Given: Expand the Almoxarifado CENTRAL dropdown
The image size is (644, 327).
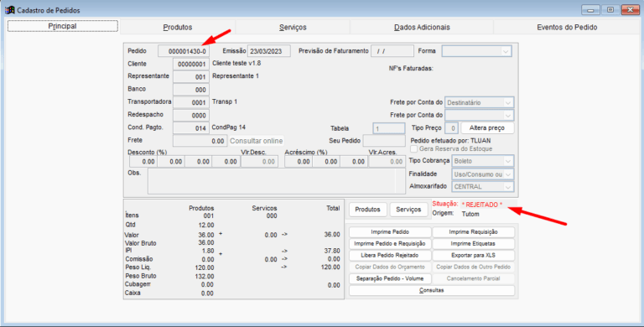Looking at the screenshot, I should pos(483,186).
